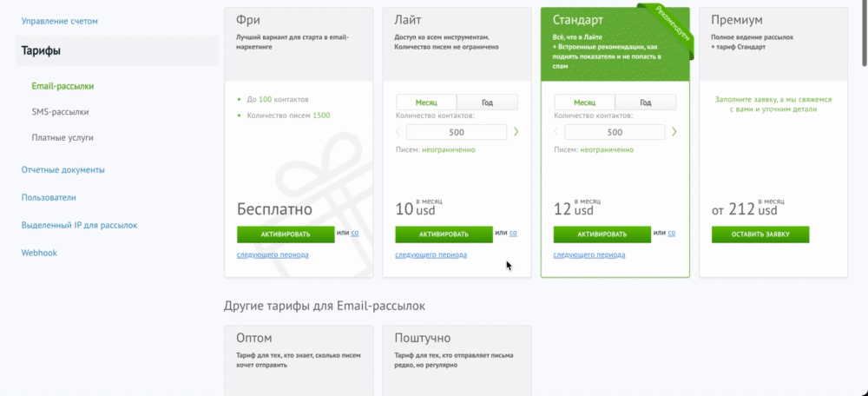Image resolution: width=868 pixels, height=396 pixels.
Task: Activate the free Фри plan
Action: (286, 234)
